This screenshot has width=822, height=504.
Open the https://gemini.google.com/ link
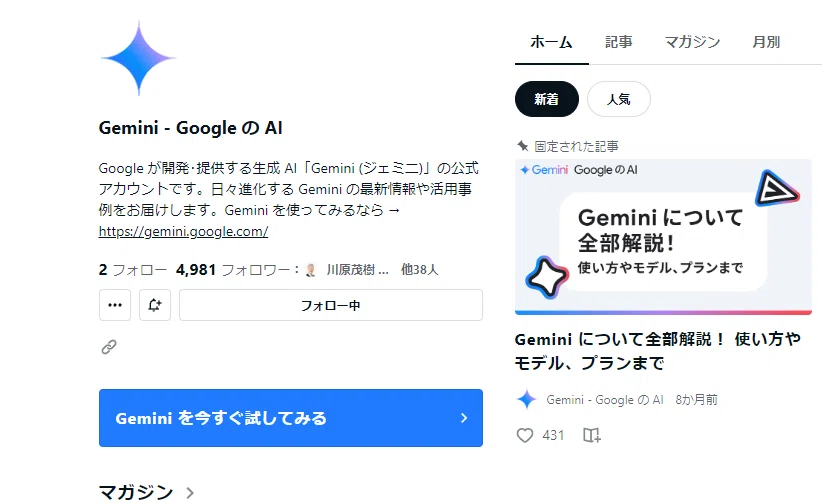coord(183,231)
